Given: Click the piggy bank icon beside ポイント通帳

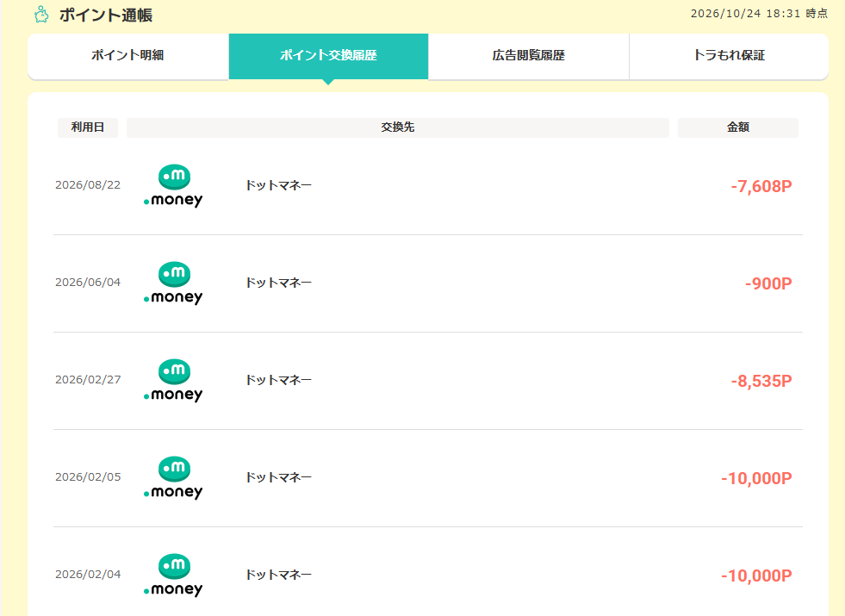Looking at the screenshot, I should 41,15.
